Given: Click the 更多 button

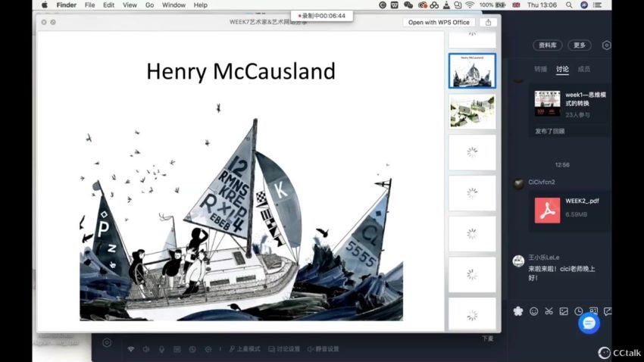Looking at the screenshot, I should [579, 45].
